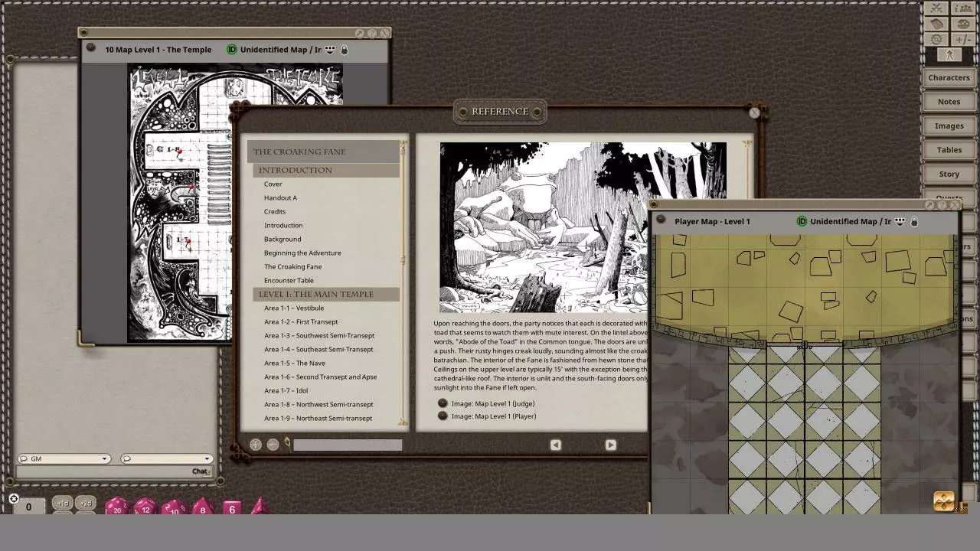Pick the d20 die
Screen dimensions: 980x551
[116, 507]
